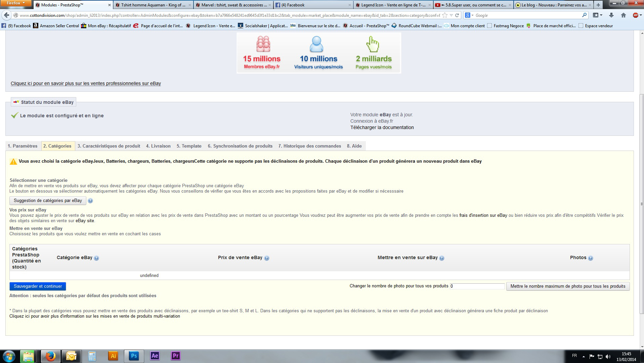Open the 8. Aide tab
The height and width of the screenshot is (363, 644).
point(354,146)
